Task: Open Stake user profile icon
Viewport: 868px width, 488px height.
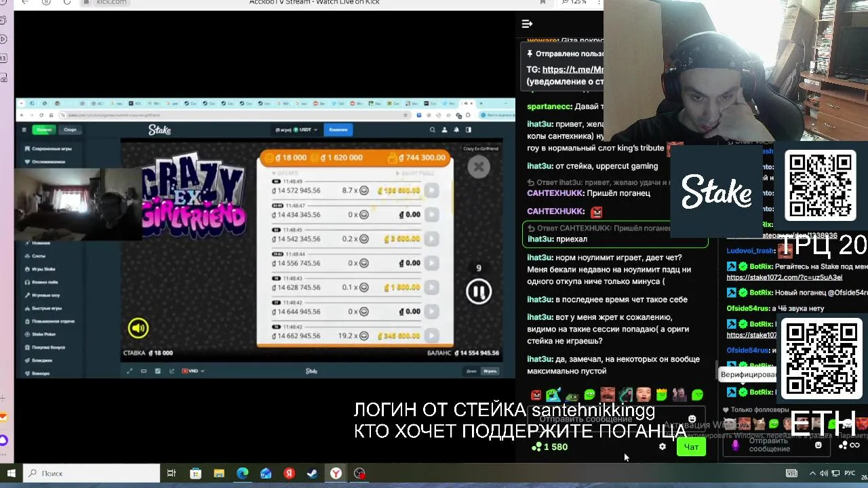Action: tap(445, 129)
